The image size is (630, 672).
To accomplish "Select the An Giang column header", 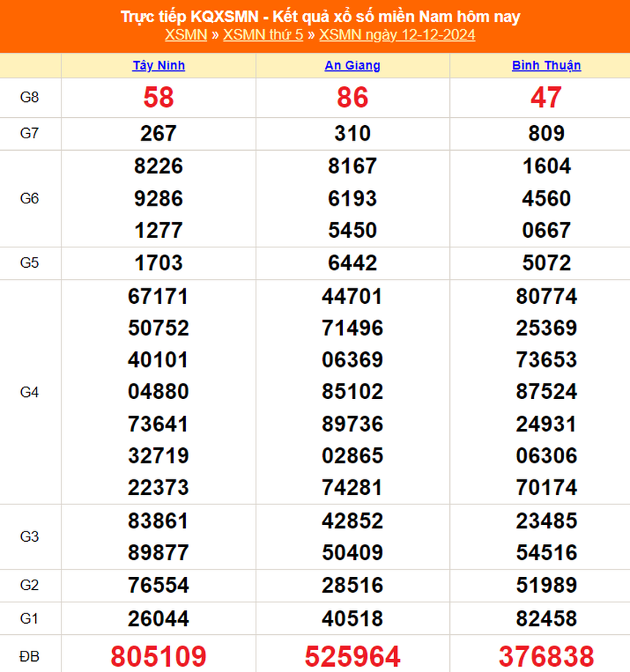I will point(352,65).
